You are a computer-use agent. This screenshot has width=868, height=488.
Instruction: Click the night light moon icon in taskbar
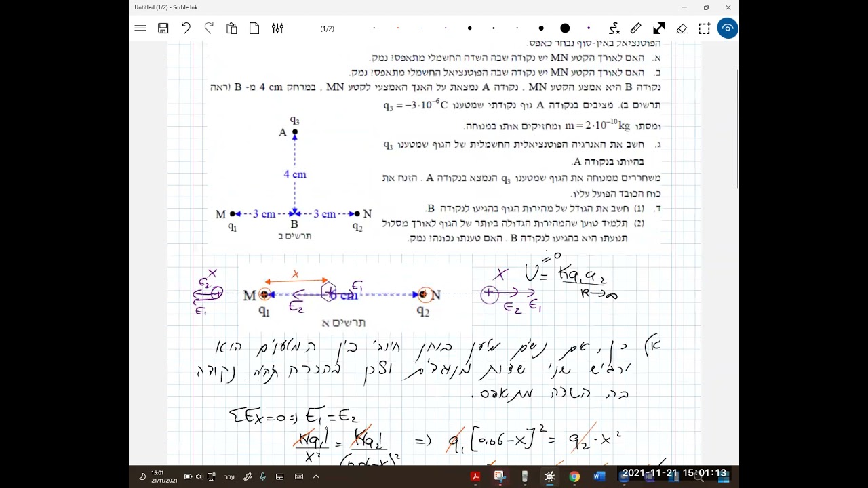pyautogui.click(x=142, y=476)
